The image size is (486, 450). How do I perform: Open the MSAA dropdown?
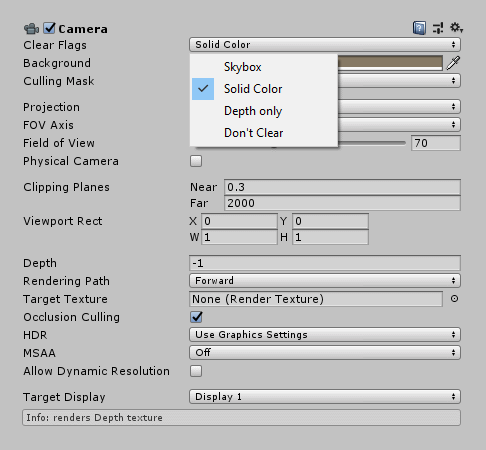click(325, 353)
